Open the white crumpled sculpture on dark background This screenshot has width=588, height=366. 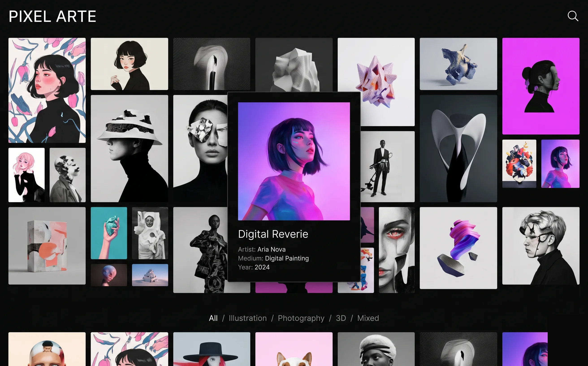point(294,65)
